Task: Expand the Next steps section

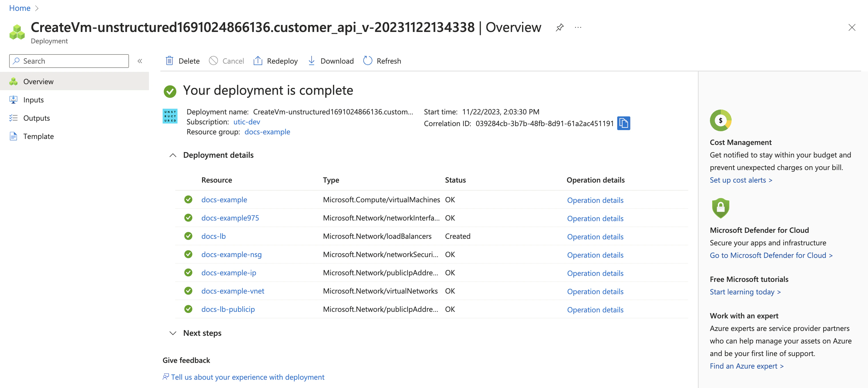Action: pos(173,333)
